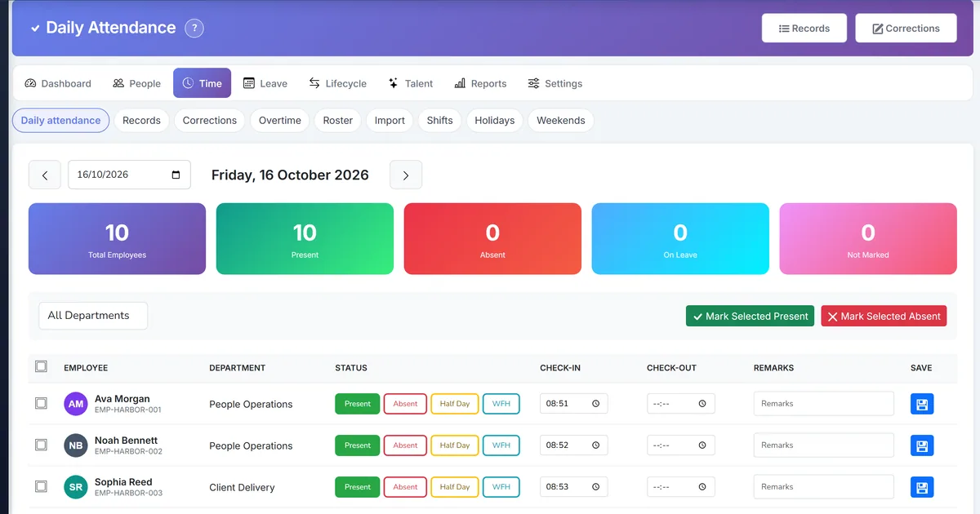Viewport: 980px width, 514px height.
Task: Mark Sophia Reed as Present
Action: (x=358, y=487)
